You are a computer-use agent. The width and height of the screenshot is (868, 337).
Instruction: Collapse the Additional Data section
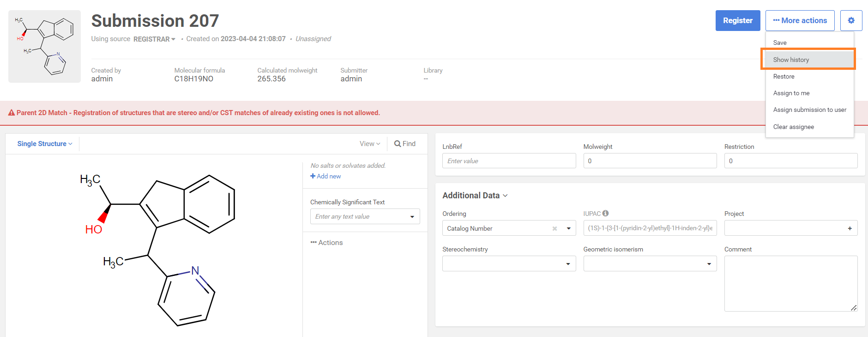pos(475,196)
